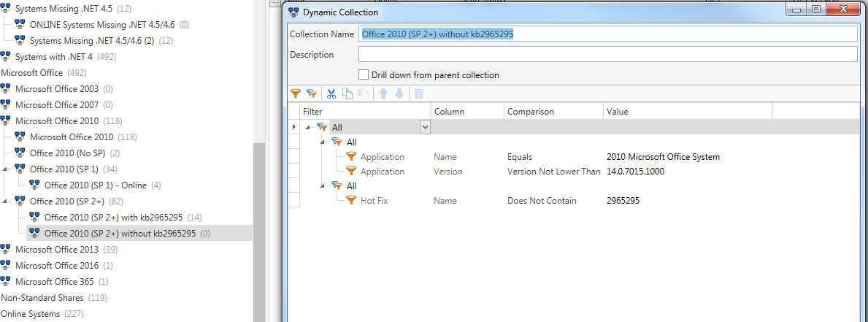
Task: Select Office 2010 (SP 2+) with kb2965295
Action: pyautogui.click(x=115, y=218)
